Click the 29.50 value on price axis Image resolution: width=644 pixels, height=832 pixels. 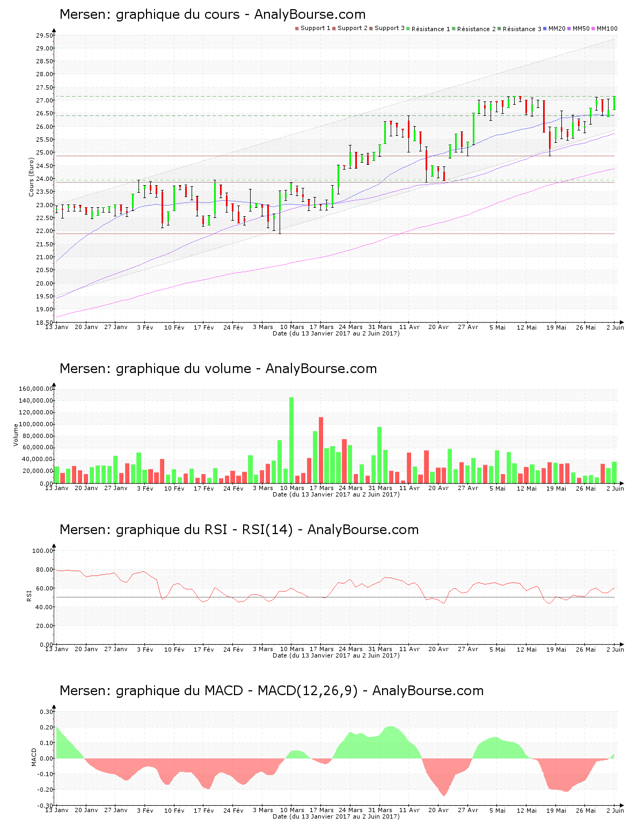point(45,35)
